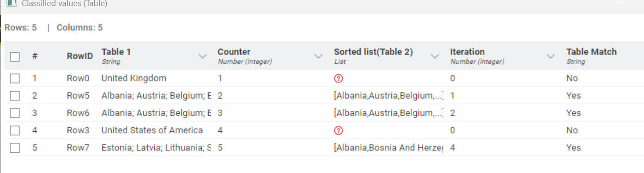Tick the checkbox for row 4
644x173 pixels.
point(15,130)
